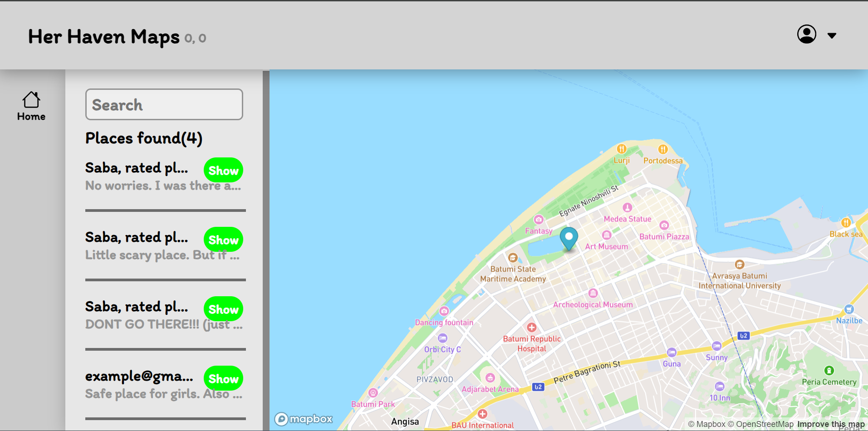Click 'Improve this map' link
This screenshot has height=431, width=868.
tap(831, 424)
